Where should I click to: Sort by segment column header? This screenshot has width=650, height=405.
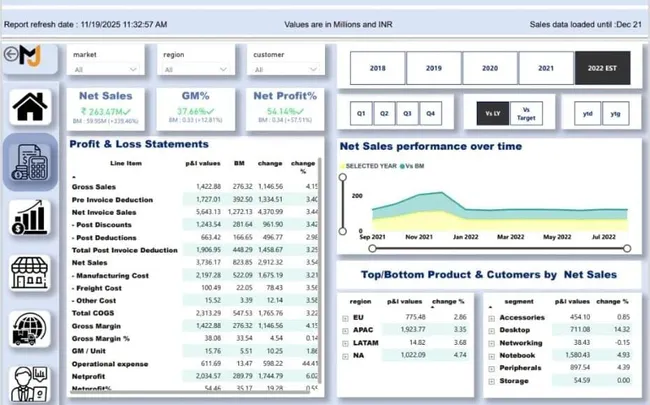point(519,301)
